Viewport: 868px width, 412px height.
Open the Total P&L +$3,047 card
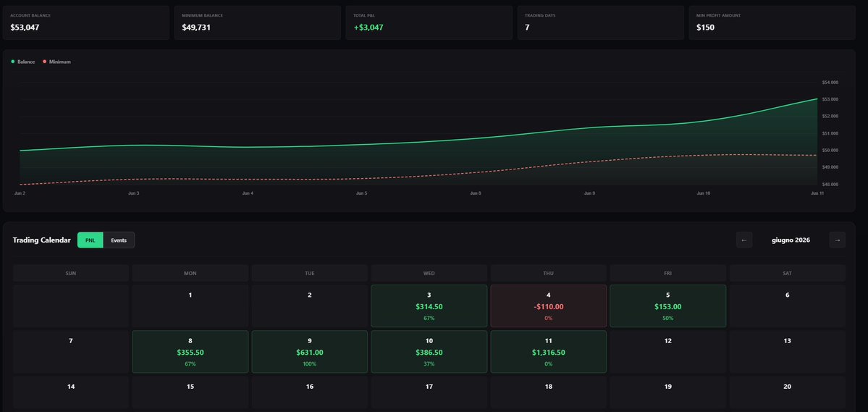click(429, 22)
